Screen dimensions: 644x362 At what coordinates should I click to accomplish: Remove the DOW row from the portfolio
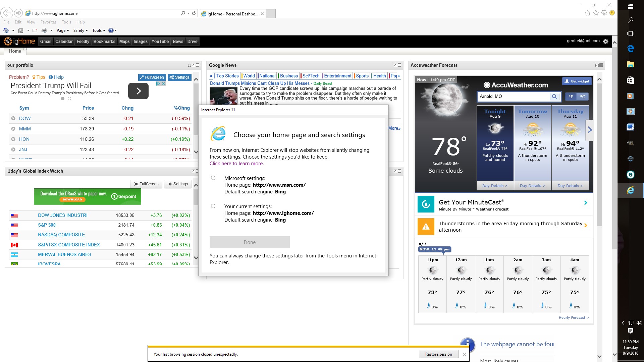click(13, 118)
